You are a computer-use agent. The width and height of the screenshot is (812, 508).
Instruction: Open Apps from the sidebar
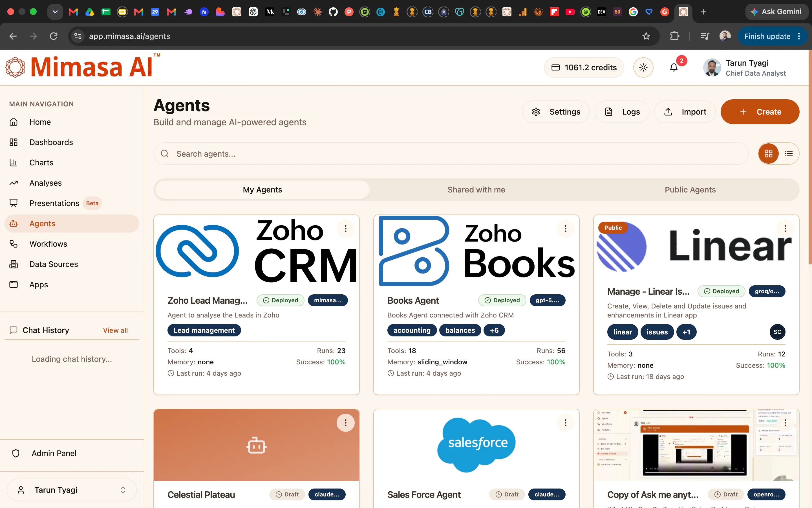72,284
